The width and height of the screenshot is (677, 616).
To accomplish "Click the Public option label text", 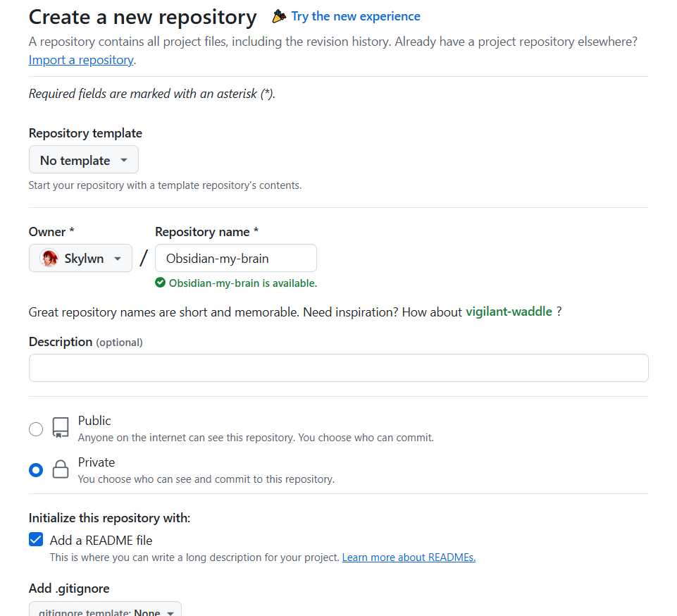I will [x=94, y=421].
